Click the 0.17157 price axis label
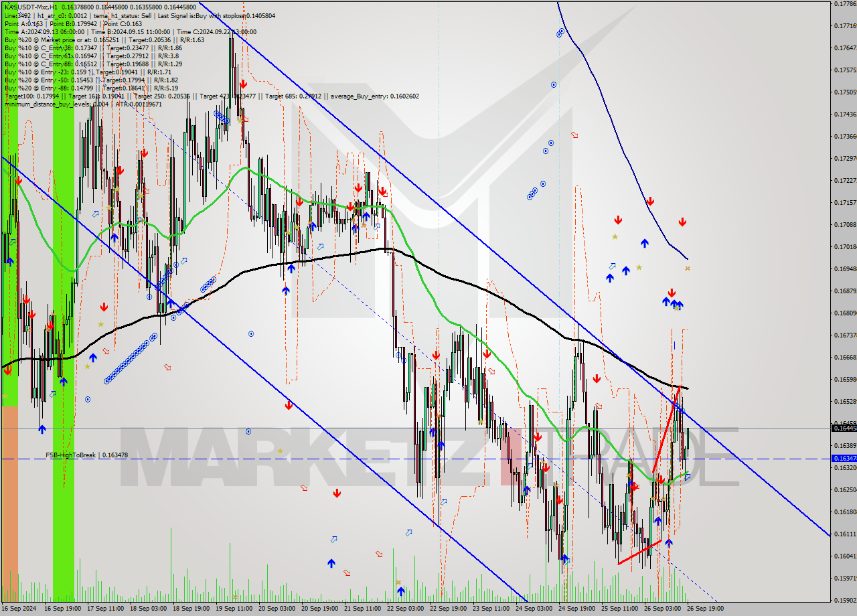Screen dimensions: 857x616 coord(845,202)
